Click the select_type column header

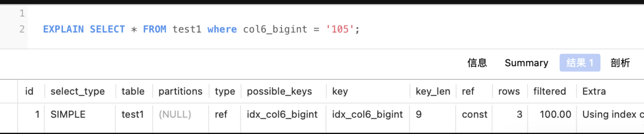pos(78,91)
